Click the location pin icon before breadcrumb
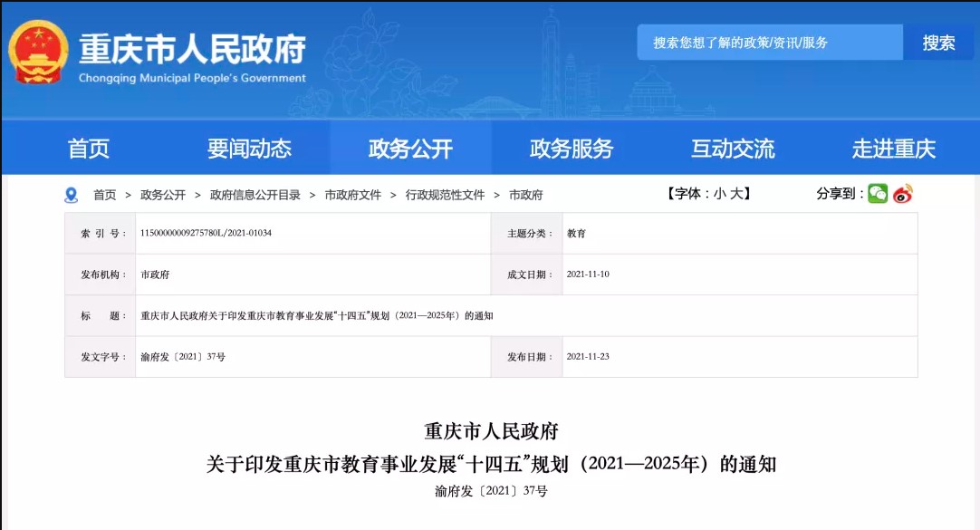 72,195
